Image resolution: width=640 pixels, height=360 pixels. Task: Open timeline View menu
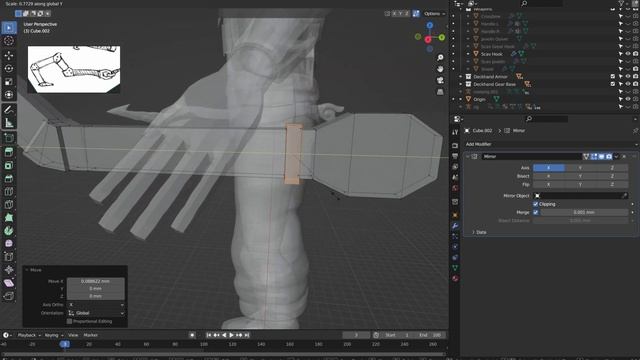pos(73,335)
